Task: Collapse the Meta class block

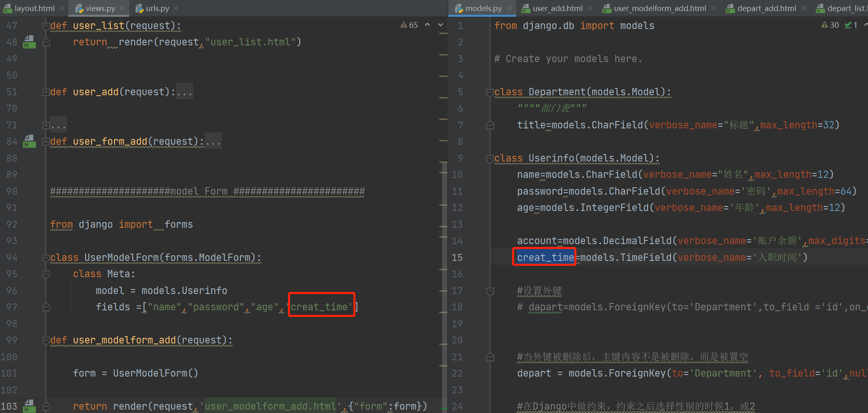Action: 46,274
